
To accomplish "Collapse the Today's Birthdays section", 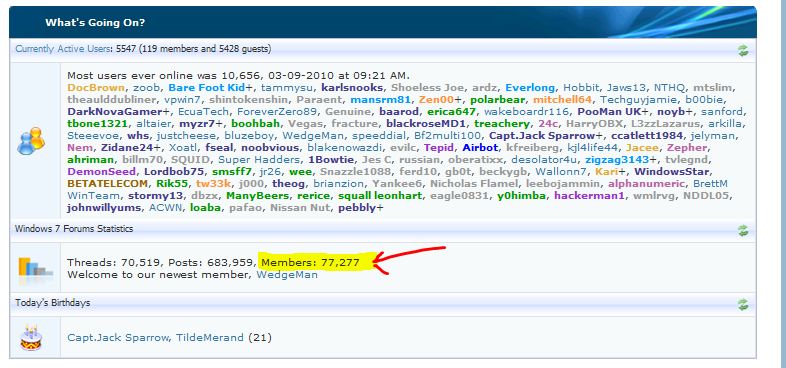I will click(743, 304).
